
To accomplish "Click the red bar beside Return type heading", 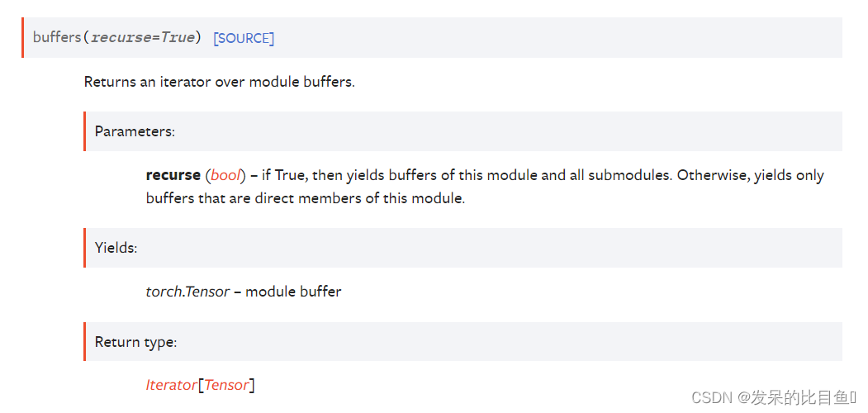I will (x=85, y=342).
